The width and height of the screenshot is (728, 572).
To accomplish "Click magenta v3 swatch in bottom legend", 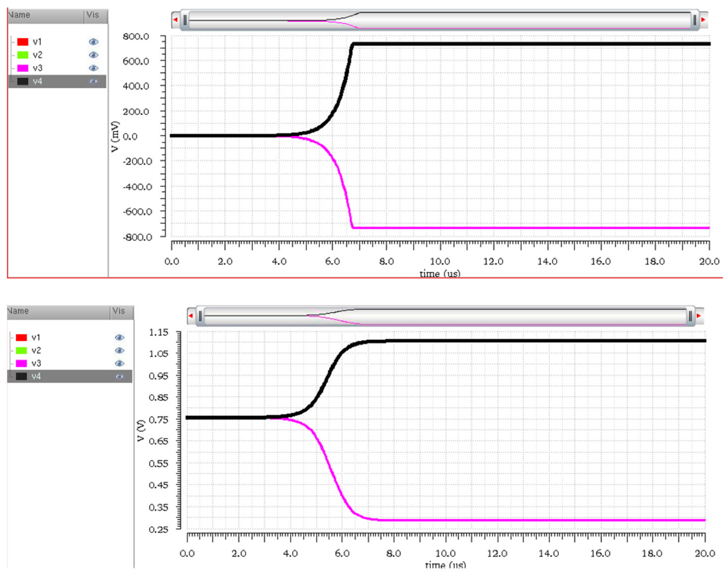I will tap(21, 363).
